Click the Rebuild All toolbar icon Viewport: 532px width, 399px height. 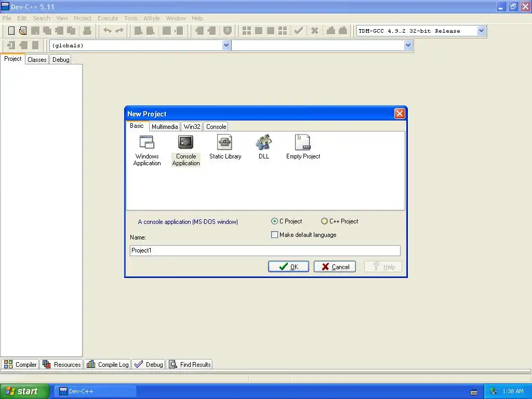[282, 31]
